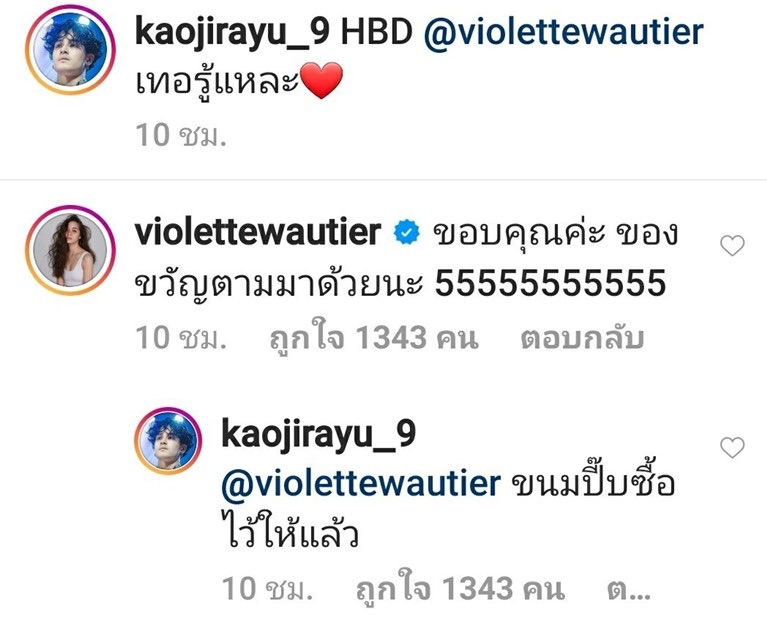Tap 10 ชม. timestamp under nested reply
The width and height of the screenshot is (767, 636).
[267, 588]
